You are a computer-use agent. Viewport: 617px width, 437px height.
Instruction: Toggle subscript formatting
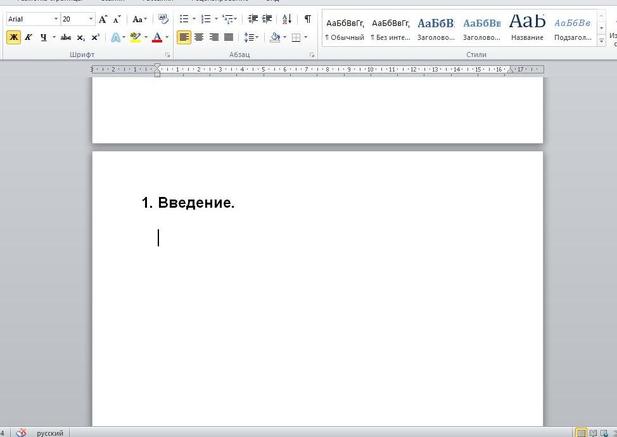tap(80, 38)
